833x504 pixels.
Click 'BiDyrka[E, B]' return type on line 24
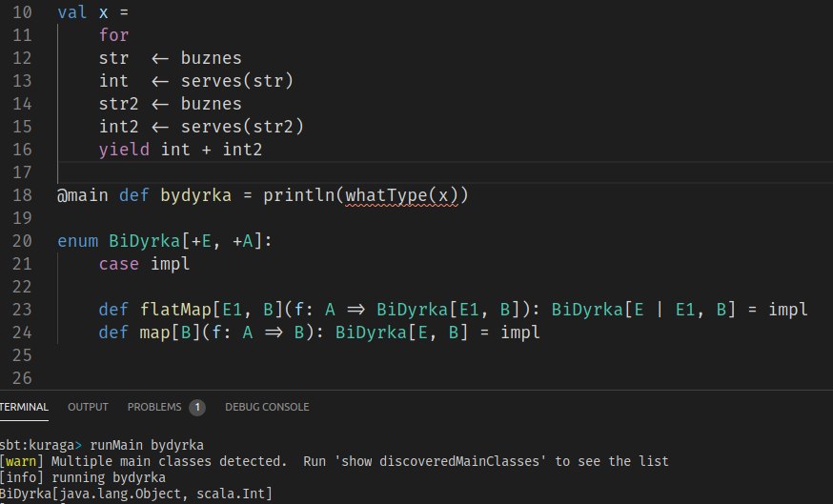pyautogui.click(x=401, y=333)
